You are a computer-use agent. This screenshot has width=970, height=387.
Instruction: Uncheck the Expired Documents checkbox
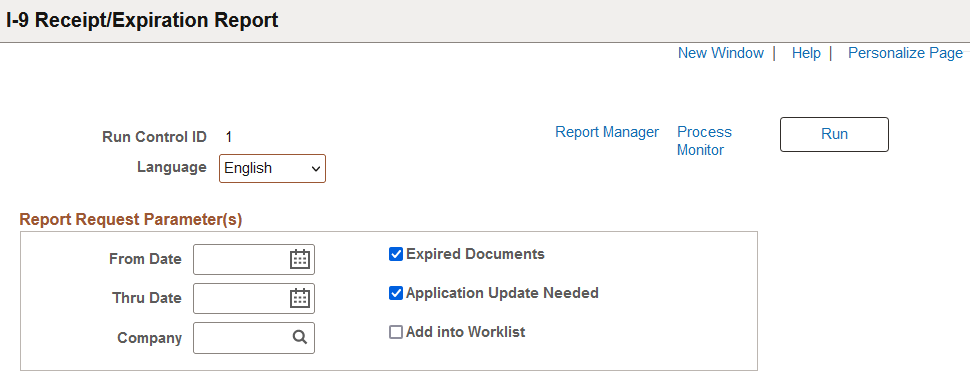click(396, 254)
